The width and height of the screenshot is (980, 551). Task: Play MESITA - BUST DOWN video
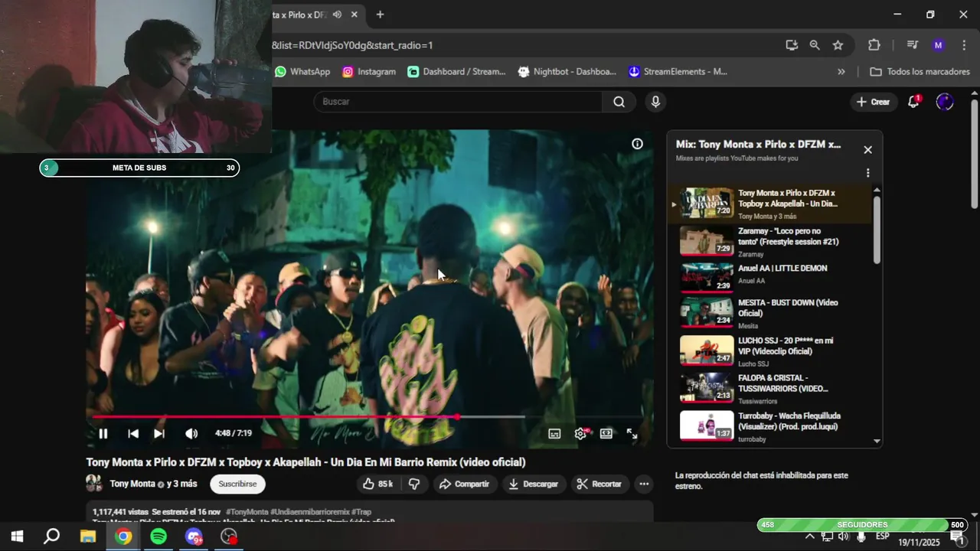coord(769,313)
